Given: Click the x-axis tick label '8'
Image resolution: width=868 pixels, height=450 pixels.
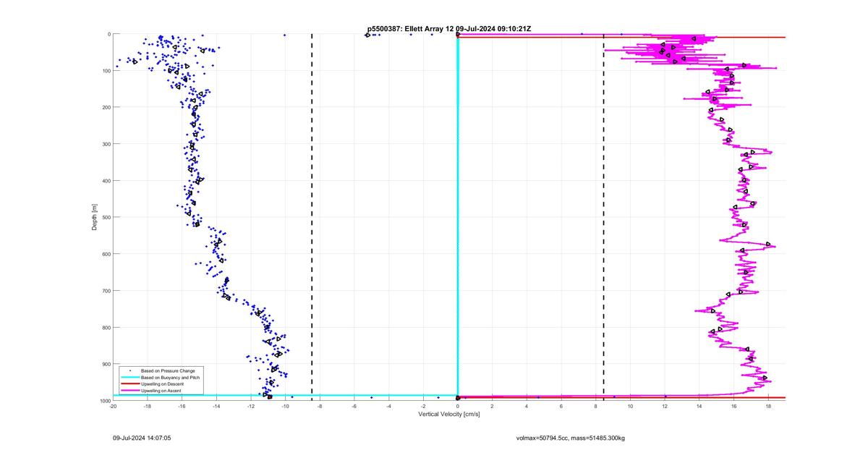Looking at the screenshot, I should click(x=596, y=406).
